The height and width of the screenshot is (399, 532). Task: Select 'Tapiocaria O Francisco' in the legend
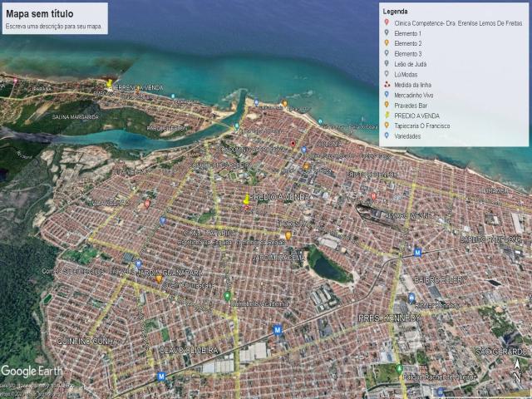point(422,126)
